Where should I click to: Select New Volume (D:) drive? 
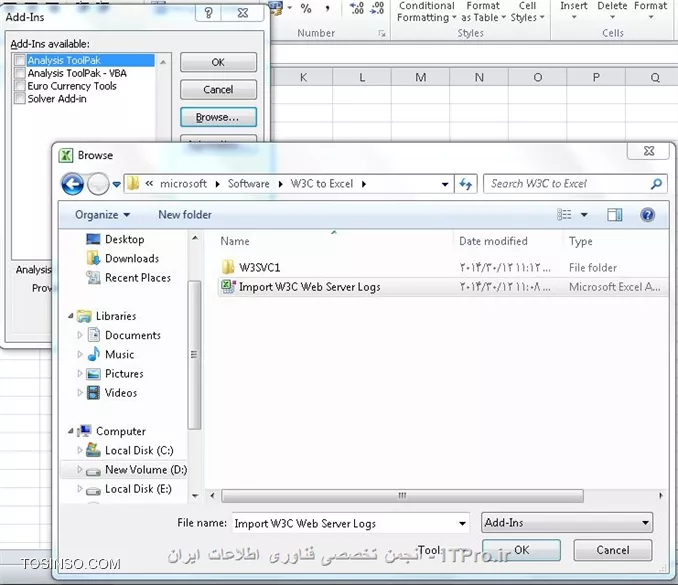click(146, 470)
